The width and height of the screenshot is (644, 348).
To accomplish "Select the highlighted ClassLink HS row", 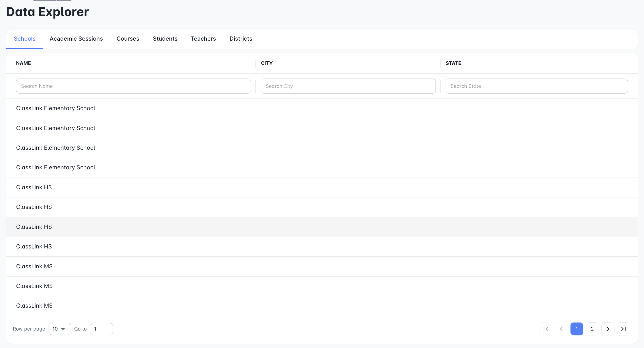I will (x=322, y=227).
